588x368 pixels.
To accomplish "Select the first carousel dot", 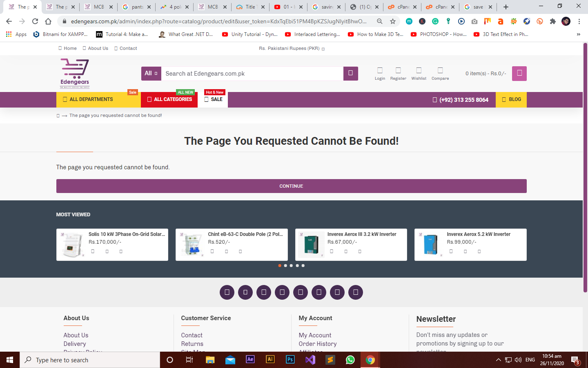I will [x=280, y=265].
